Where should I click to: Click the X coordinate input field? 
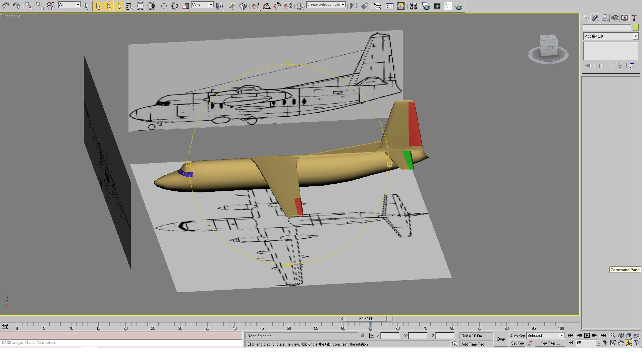click(x=390, y=336)
